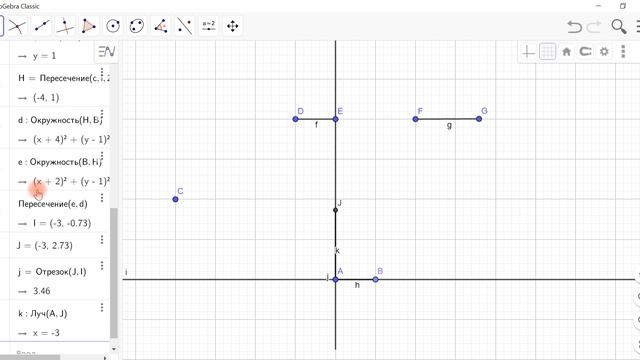Open options menu for circle e row

tap(102, 157)
